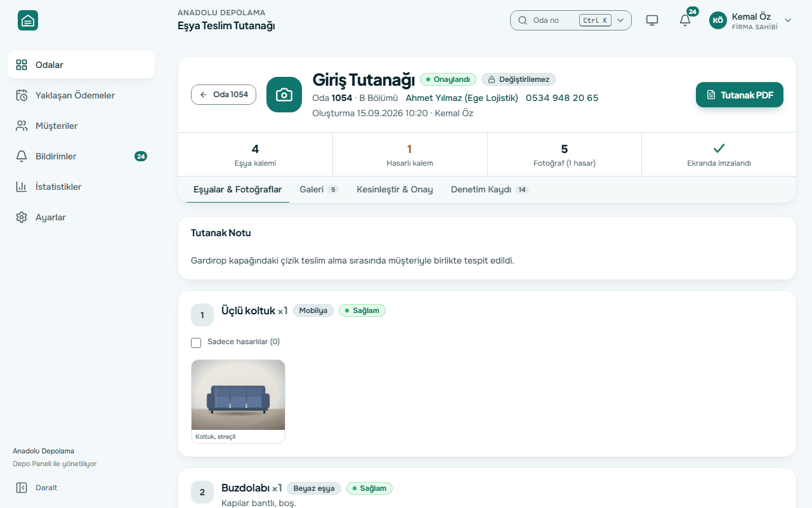Click the Ayarlar gear icon
This screenshot has height=508, width=812.
(x=22, y=217)
